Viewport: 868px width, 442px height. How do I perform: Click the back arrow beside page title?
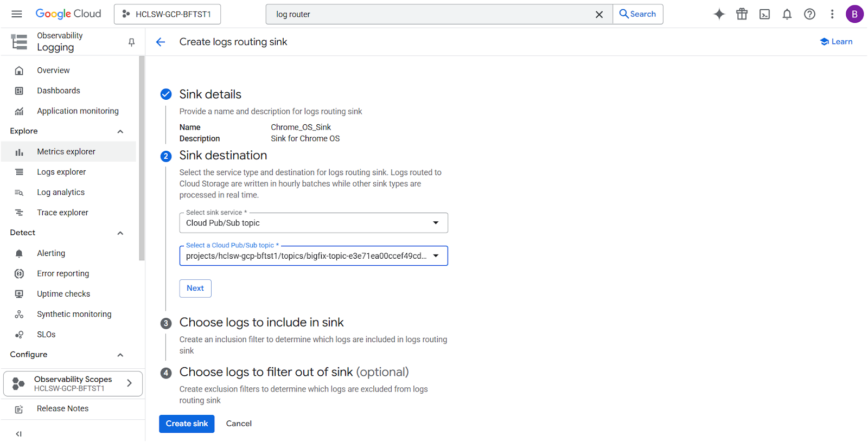(x=161, y=42)
